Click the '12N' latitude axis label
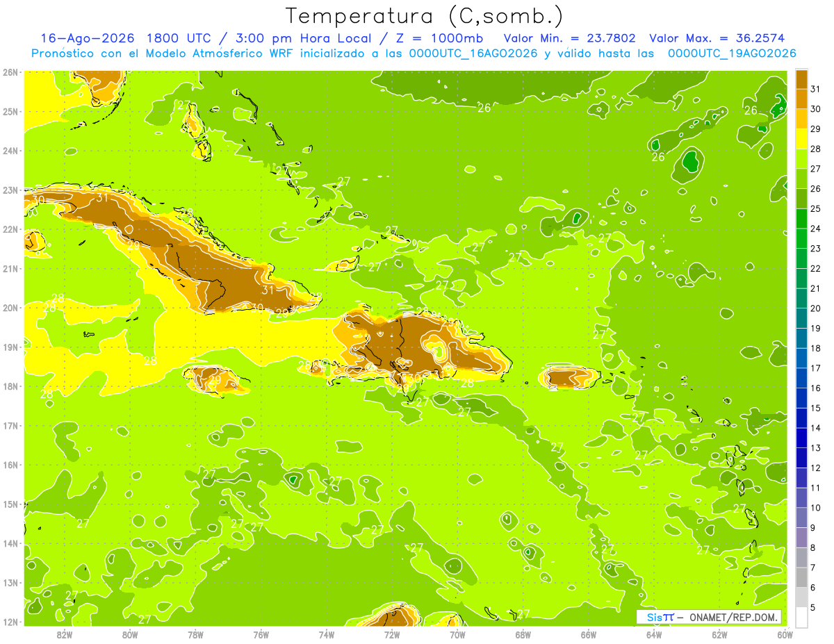The width and height of the screenshot is (834, 644). click(x=10, y=622)
